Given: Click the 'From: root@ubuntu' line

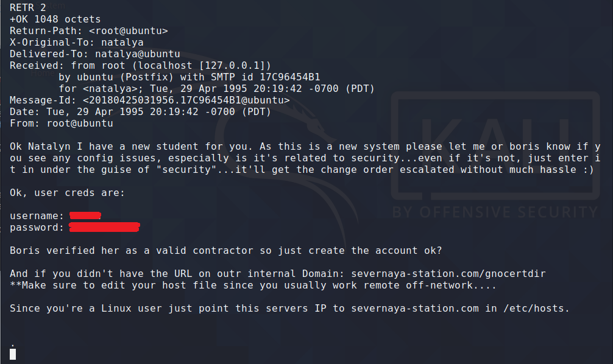Looking at the screenshot, I should tap(62, 124).
